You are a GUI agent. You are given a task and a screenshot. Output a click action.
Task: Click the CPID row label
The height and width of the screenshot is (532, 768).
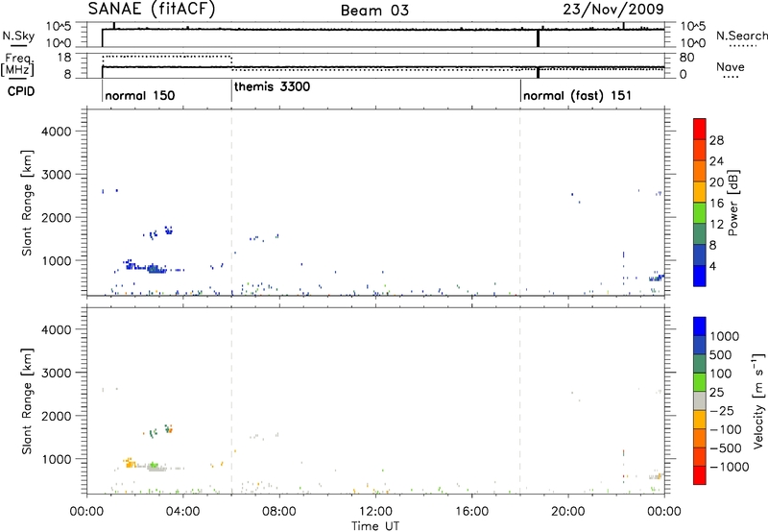pos(21,91)
